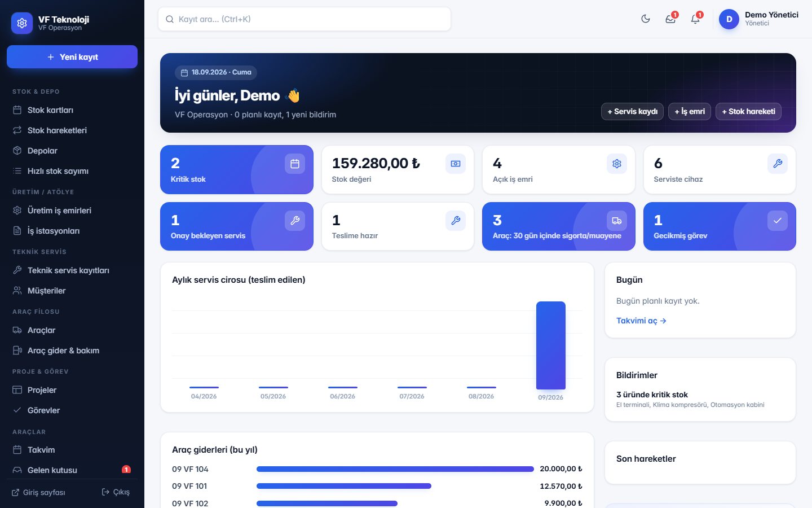
Task: Open Takvim in the sidebar
Action: pyautogui.click(x=72, y=450)
